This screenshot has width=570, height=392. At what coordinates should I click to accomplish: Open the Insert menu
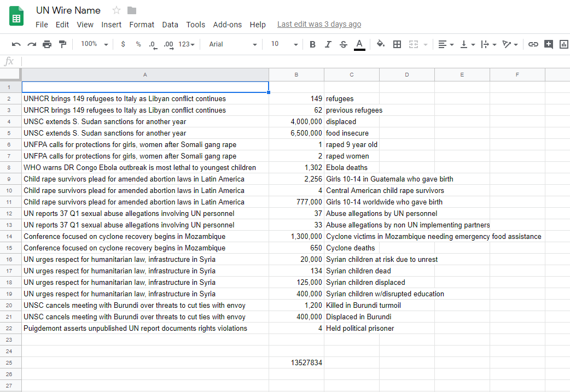[x=111, y=25]
